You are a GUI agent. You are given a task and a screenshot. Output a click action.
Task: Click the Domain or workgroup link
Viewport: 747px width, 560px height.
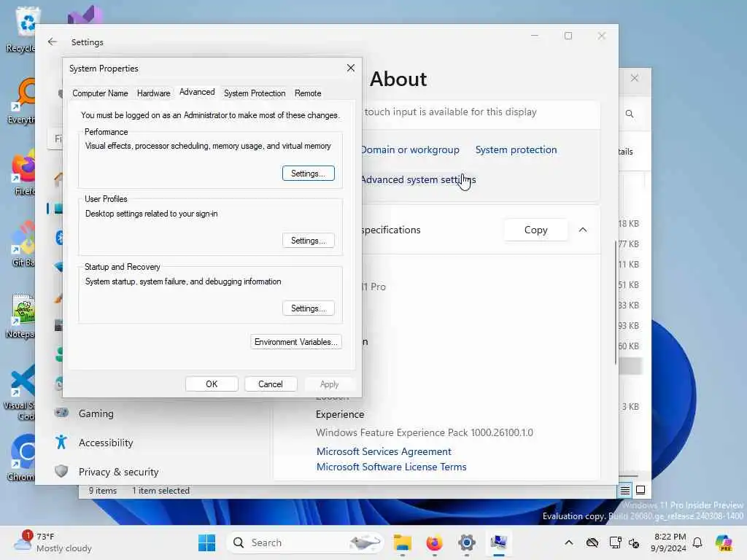click(410, 149)
